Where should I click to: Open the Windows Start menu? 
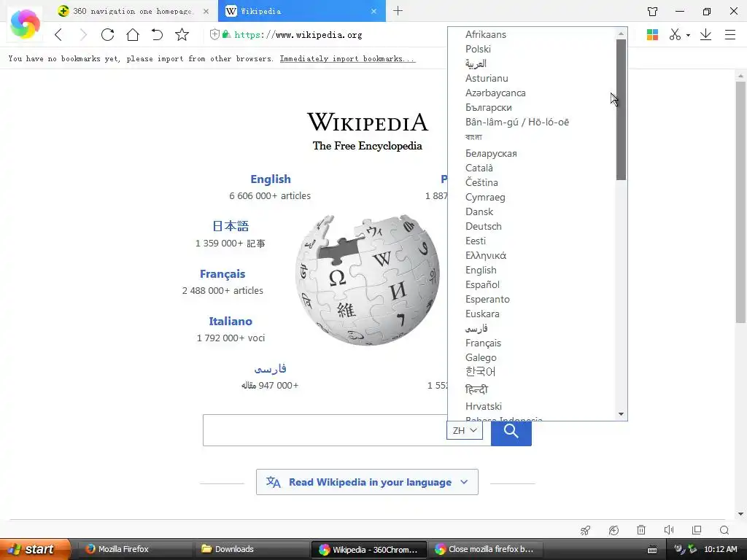[35, 549]
